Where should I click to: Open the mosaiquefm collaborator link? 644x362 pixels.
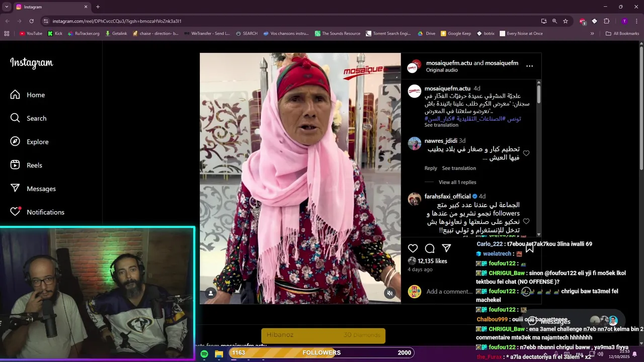point(502,63)
